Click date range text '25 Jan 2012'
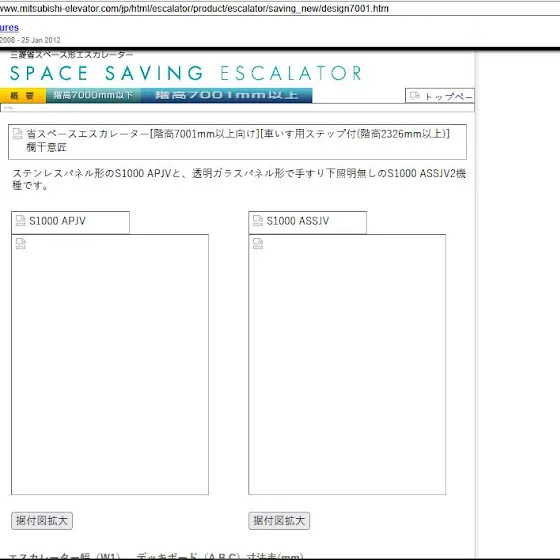 41,40
